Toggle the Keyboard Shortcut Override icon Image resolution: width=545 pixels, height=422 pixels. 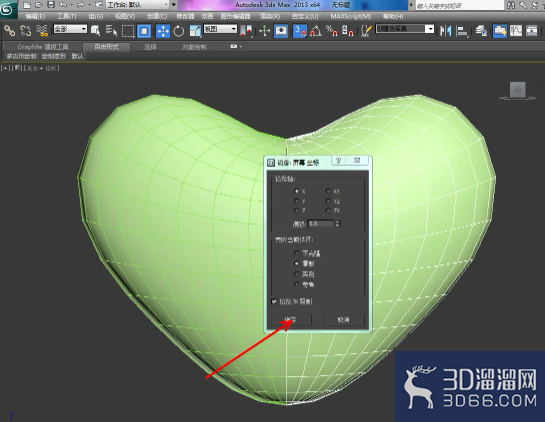coord(281,31)
